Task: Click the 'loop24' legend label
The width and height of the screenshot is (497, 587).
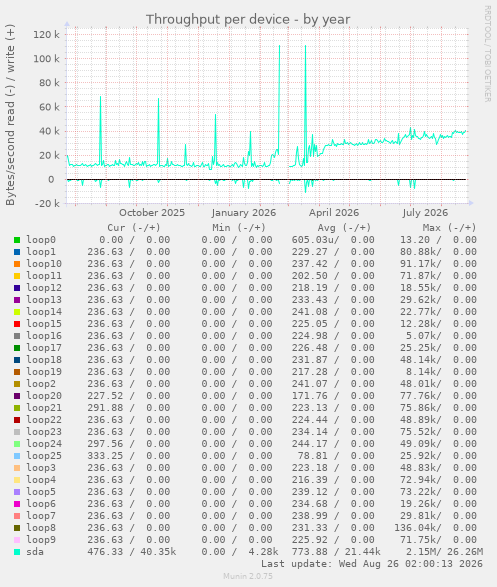Action: tap(44, 444)
